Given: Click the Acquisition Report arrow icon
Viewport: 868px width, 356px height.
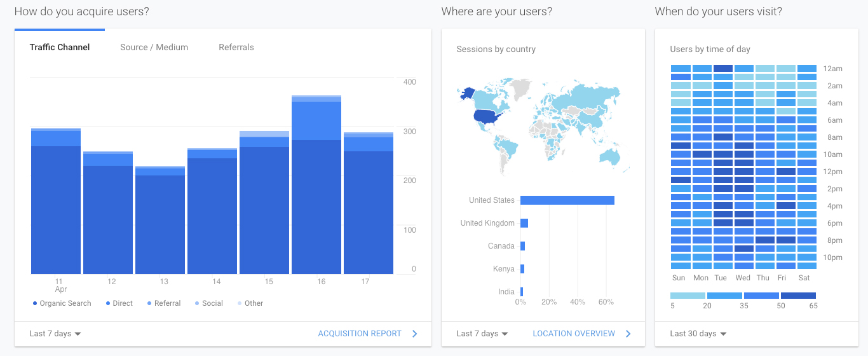Looking at the screenshot, I should [414, 334].
